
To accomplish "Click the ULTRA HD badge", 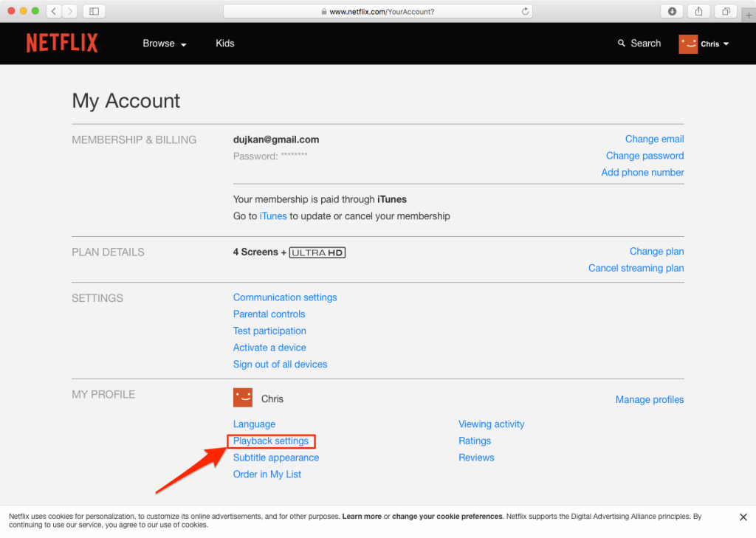I will click(x=317, y=252).
